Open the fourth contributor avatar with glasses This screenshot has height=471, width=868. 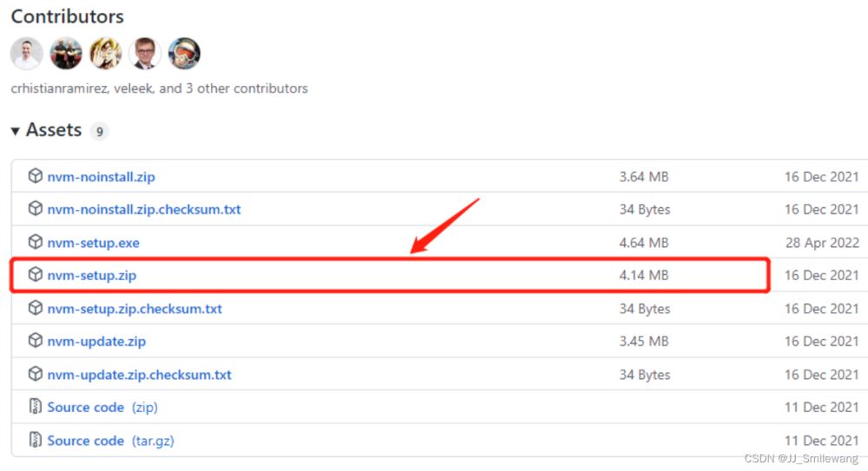tap(145, 54)
